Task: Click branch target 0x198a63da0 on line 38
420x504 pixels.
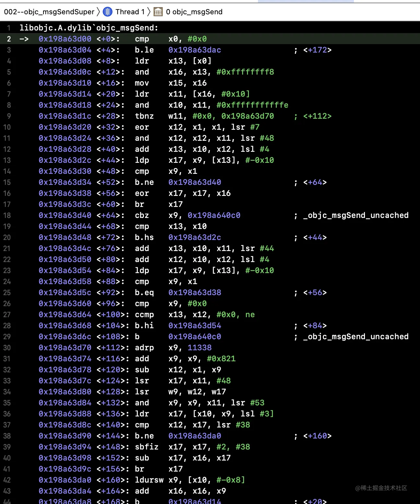Action: [195, 436]
